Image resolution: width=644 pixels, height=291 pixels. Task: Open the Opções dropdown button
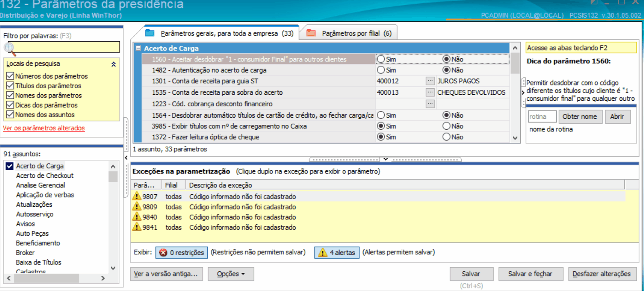pos(231,274)
